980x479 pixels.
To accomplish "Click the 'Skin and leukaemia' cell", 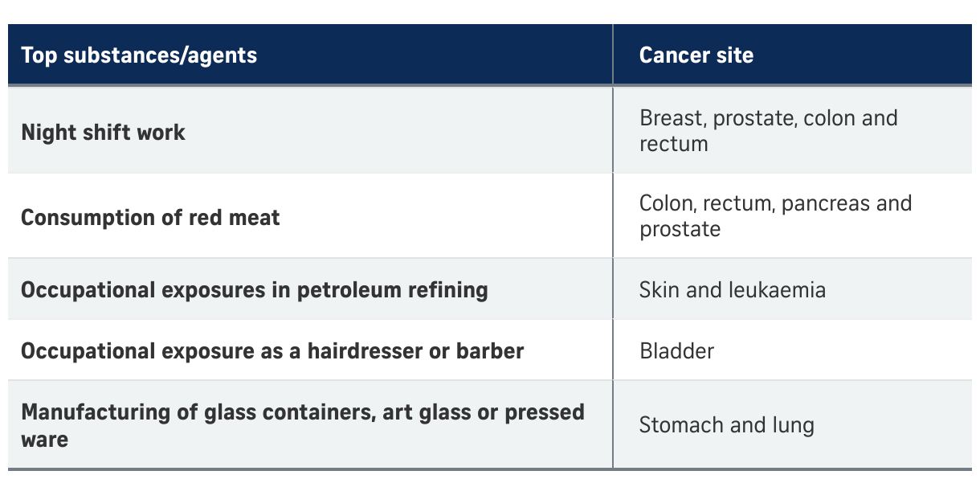I will 732,289.
